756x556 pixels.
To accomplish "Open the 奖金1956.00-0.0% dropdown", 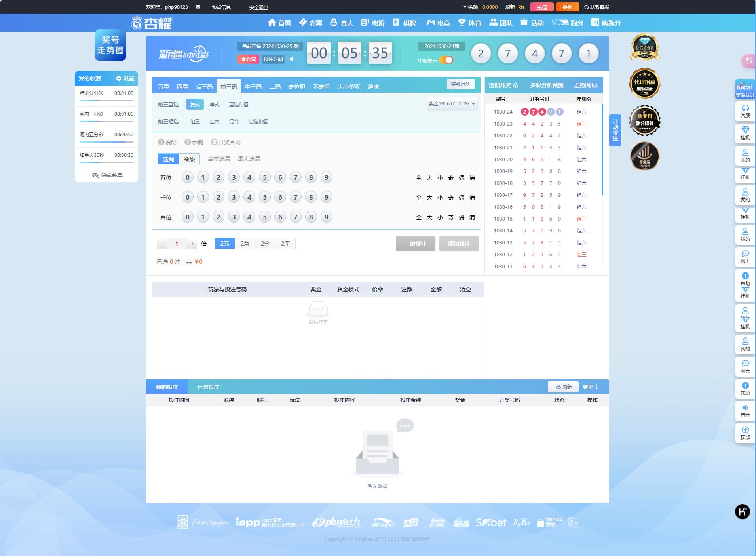I will (x=452, y=104).
